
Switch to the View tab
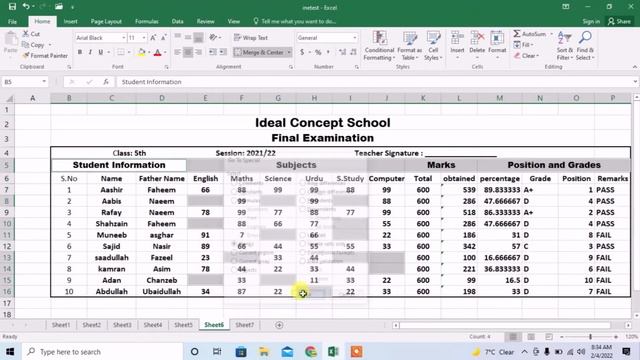tap(233, 21)
